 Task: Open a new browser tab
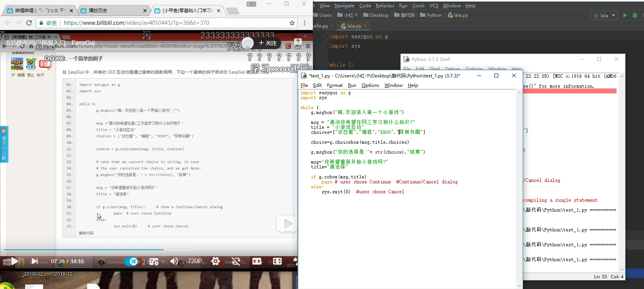pyautogui.click(x=232, y=11)
